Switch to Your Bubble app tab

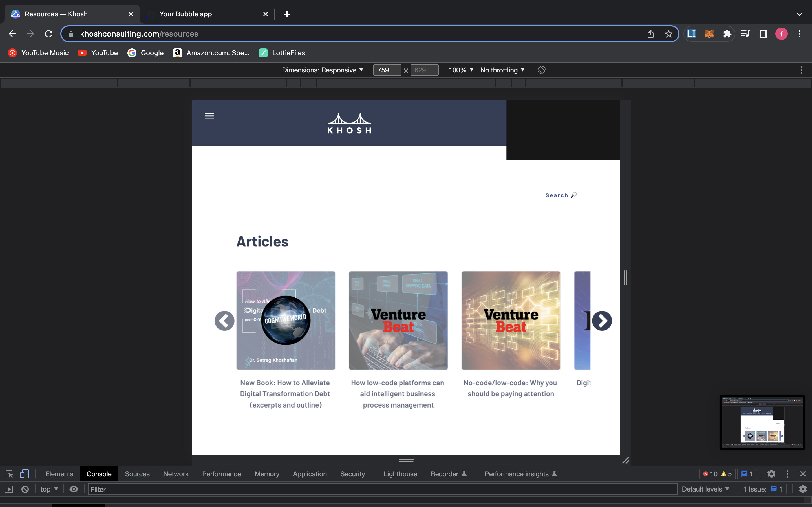186,14
